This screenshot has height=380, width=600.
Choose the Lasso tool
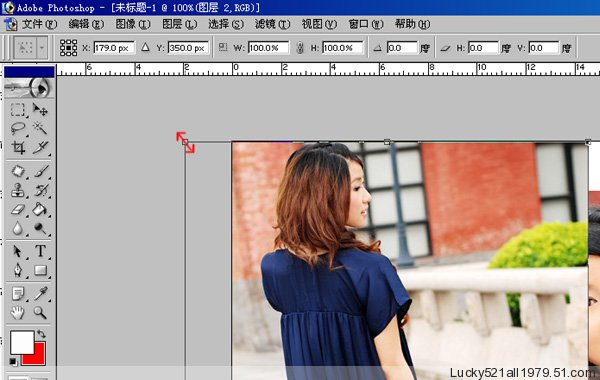click(18, 128)
